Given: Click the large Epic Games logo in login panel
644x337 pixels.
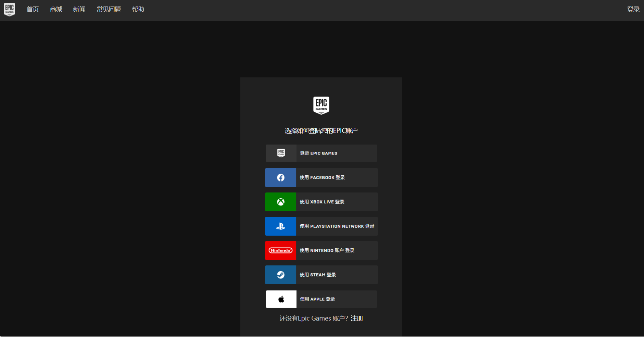Looking at the screenshot, I should [321, 105].
